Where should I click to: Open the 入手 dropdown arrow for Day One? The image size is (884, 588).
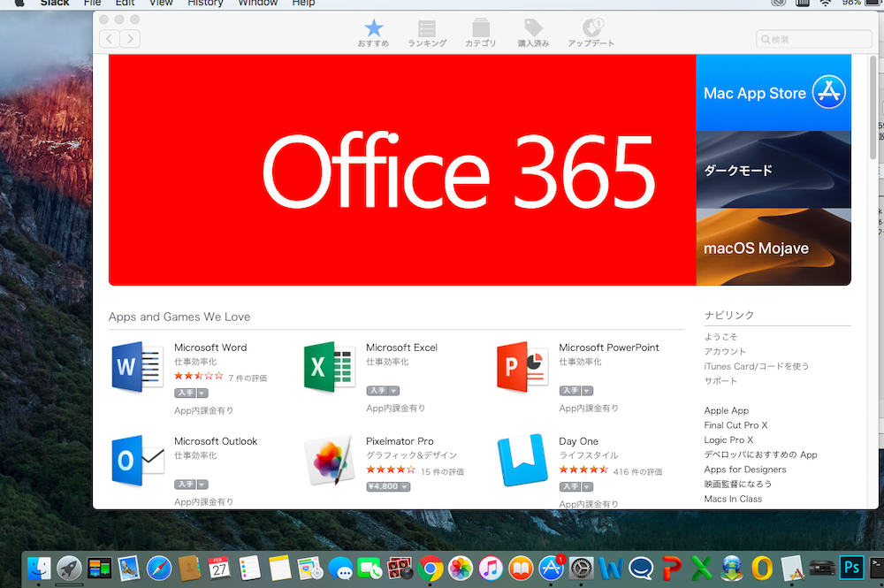588,486
